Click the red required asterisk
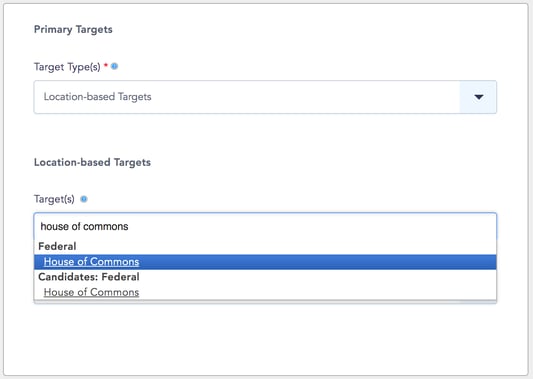This screenshot has width=533, height=379. (x=106, y=65)
